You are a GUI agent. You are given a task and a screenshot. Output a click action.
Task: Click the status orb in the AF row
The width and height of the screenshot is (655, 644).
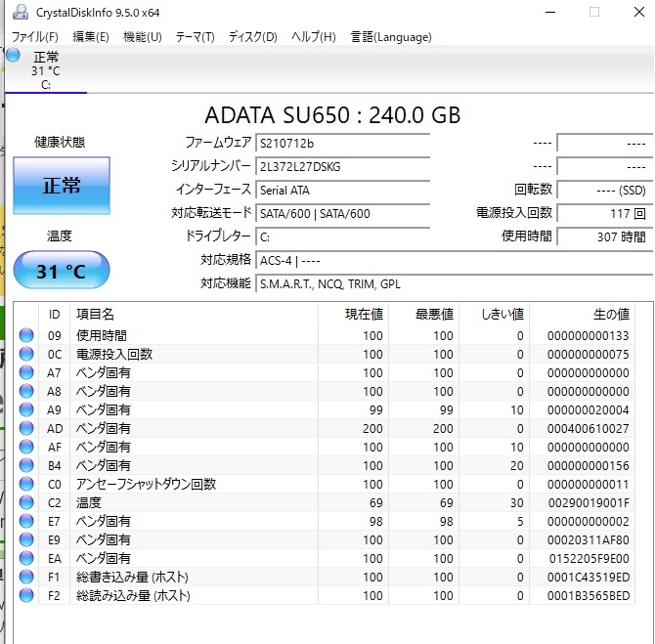[x=26, y=447]
